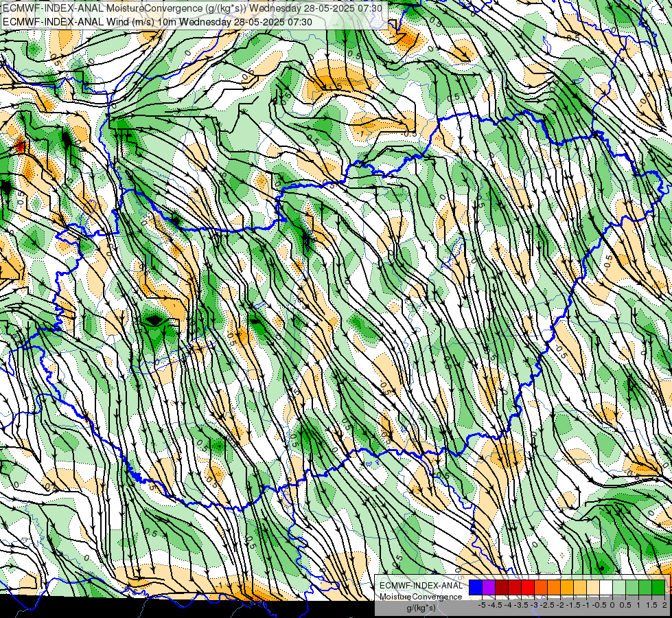Click the legend word MoistureConvergence
This screenshot has width=672, height=618.
421,597
